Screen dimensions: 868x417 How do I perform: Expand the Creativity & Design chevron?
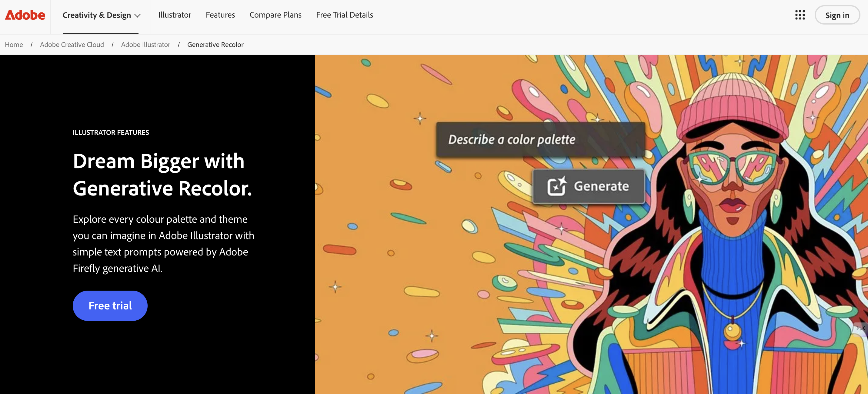tap(138, 15)
